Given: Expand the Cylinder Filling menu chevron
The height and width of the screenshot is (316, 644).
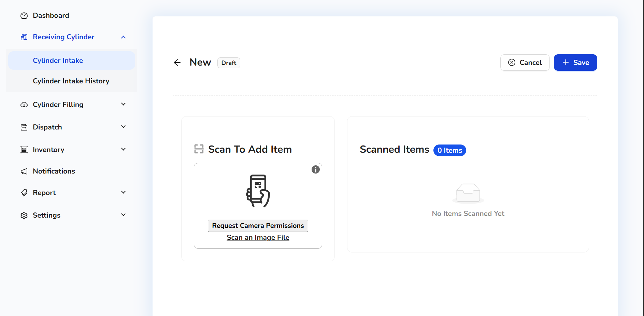Looking at the screenshot, I should tap(124, 104).
